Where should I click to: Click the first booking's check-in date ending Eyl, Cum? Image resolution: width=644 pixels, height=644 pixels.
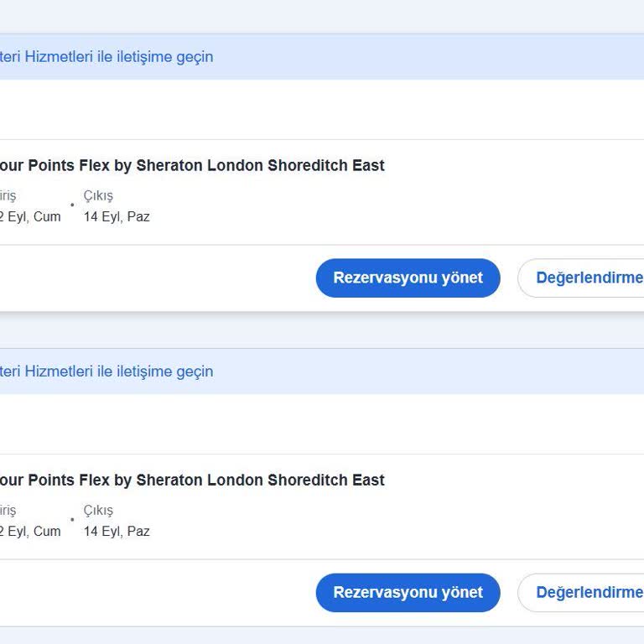[30, 217]
